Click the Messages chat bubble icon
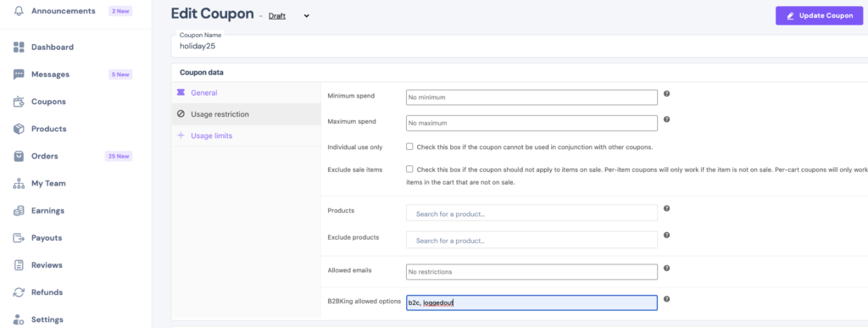868x328 pixels. tap(19, 74)
